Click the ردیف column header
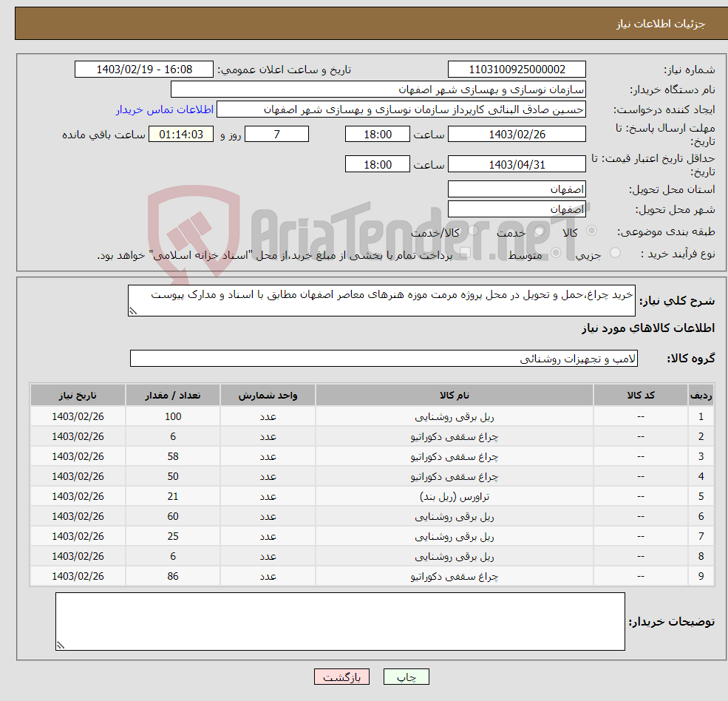The width and height of the screenshot is (728, 701). (701, 396)
